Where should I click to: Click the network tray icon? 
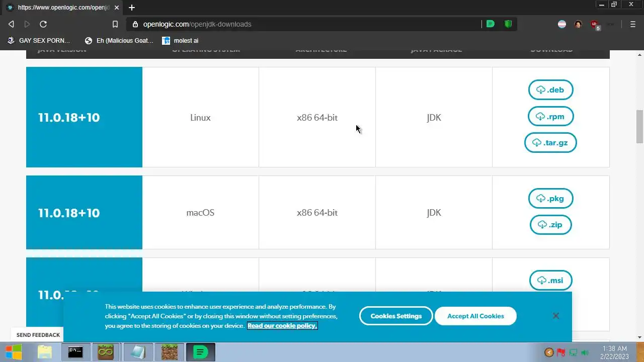pyautogui.click(x=573, y=352)
